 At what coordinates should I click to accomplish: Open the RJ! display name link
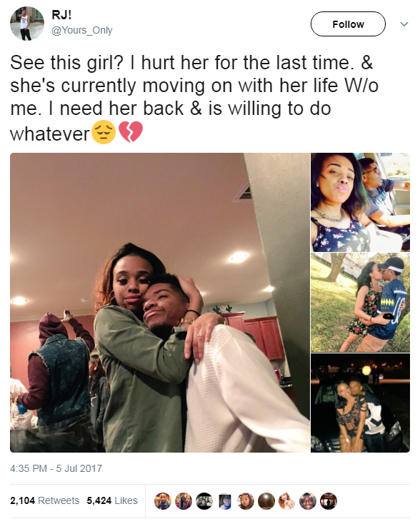61,15
